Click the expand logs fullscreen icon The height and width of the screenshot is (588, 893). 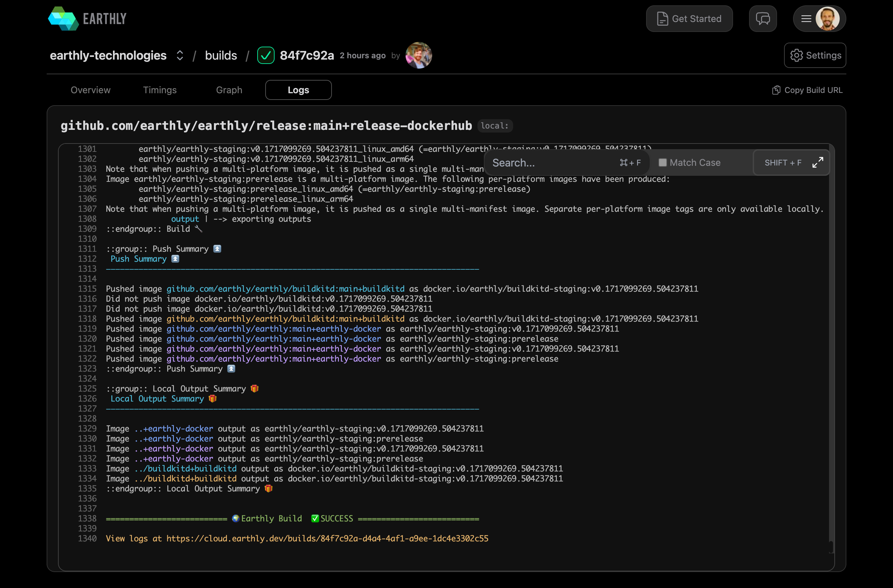818,162
